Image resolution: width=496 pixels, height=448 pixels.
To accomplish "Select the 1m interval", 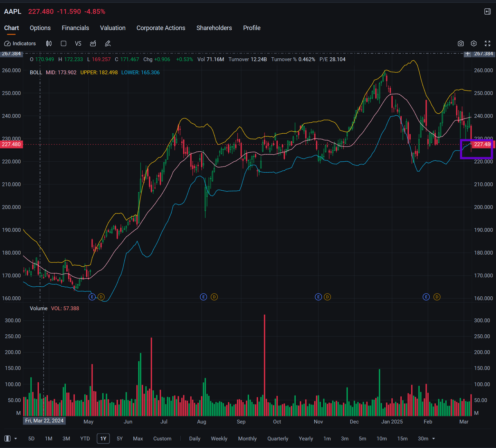I will (327, 439).
